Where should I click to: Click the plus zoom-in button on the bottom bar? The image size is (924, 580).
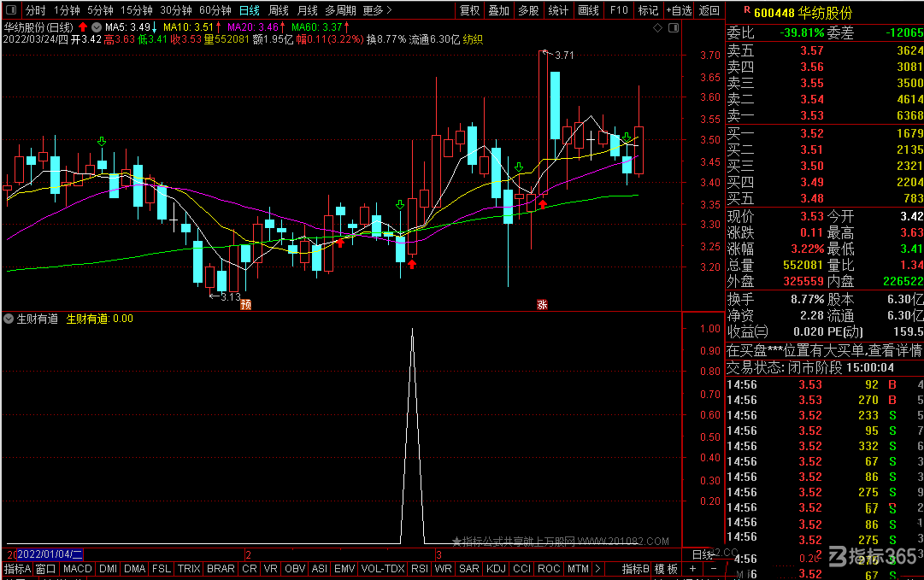[x=693, y=569]
